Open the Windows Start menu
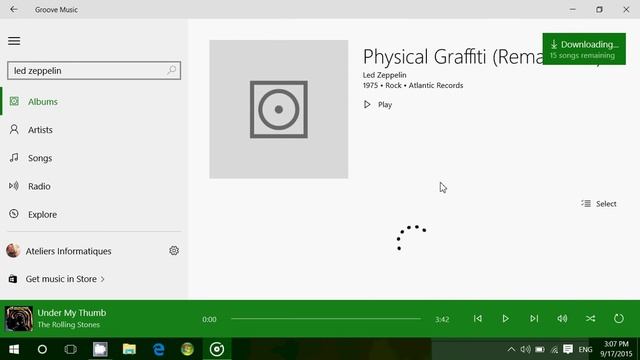Viewport: 640px width, 360px height. tap(14, 349)
